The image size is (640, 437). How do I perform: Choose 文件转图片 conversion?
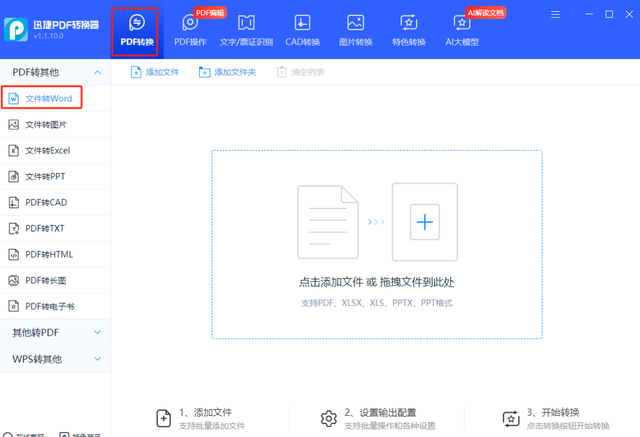click(x=55, y=124)
